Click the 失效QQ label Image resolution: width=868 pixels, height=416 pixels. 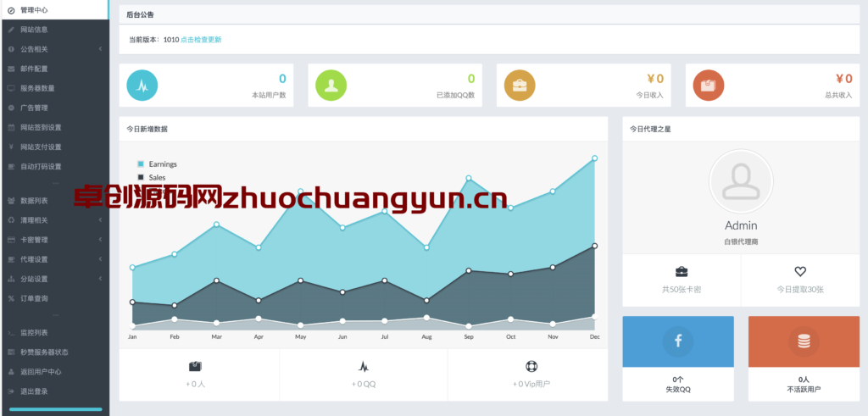coord(678,390)
